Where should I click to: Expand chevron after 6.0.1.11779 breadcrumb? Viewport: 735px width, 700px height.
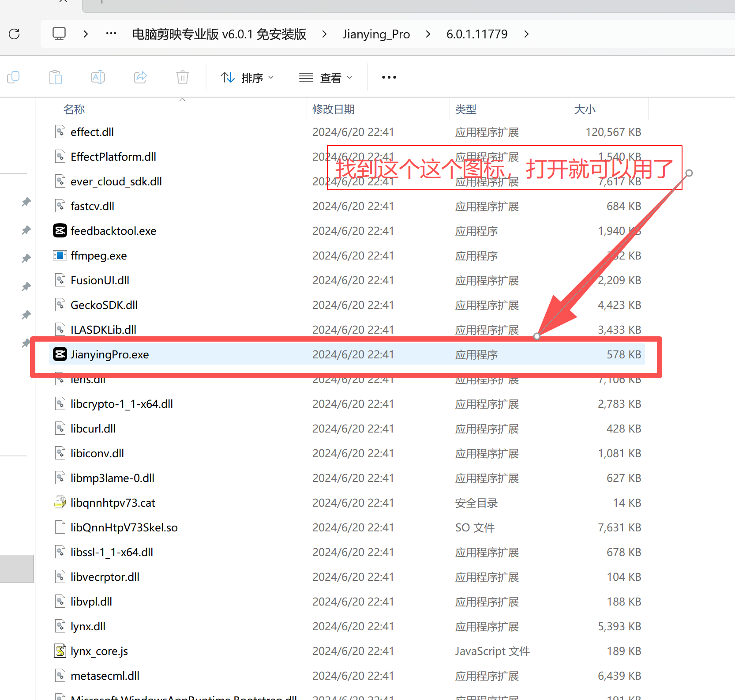click(x=526, y=34)
